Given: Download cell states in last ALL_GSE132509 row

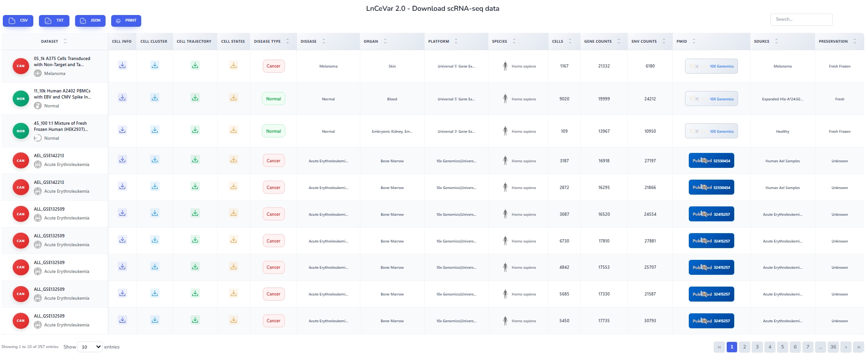Looking at the screenshot, I should click(233, 320).
